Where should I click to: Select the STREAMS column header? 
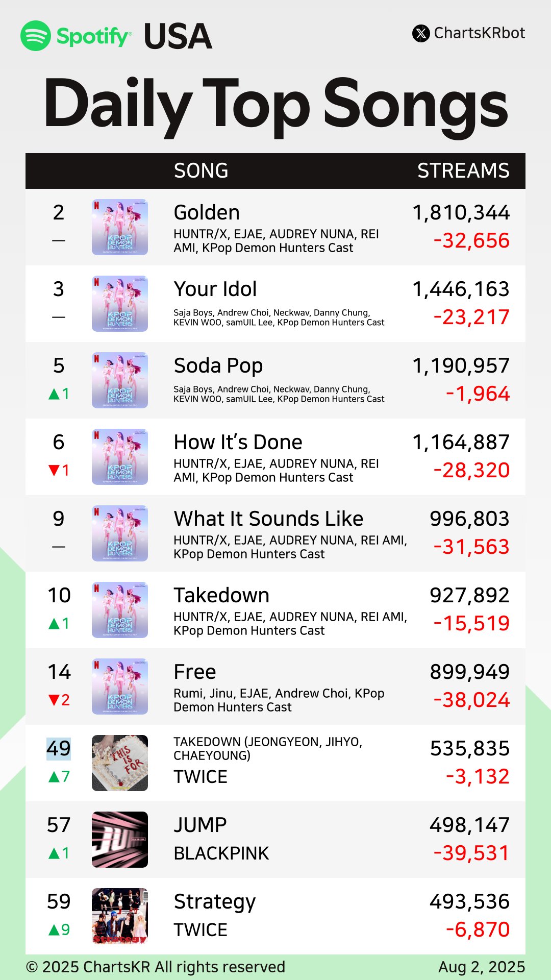pyautogui.click(x=463, y=171)
